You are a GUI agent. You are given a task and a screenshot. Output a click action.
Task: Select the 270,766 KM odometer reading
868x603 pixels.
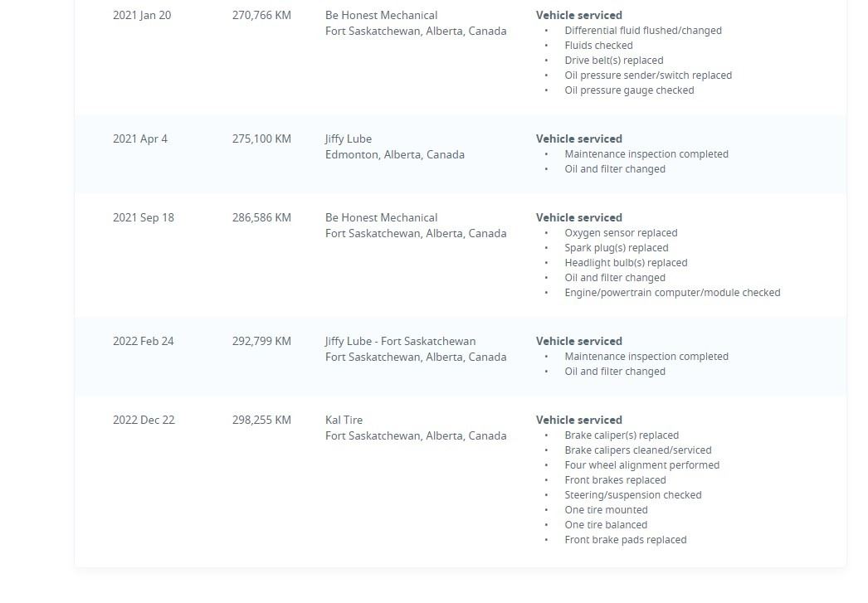click(261, 15)
